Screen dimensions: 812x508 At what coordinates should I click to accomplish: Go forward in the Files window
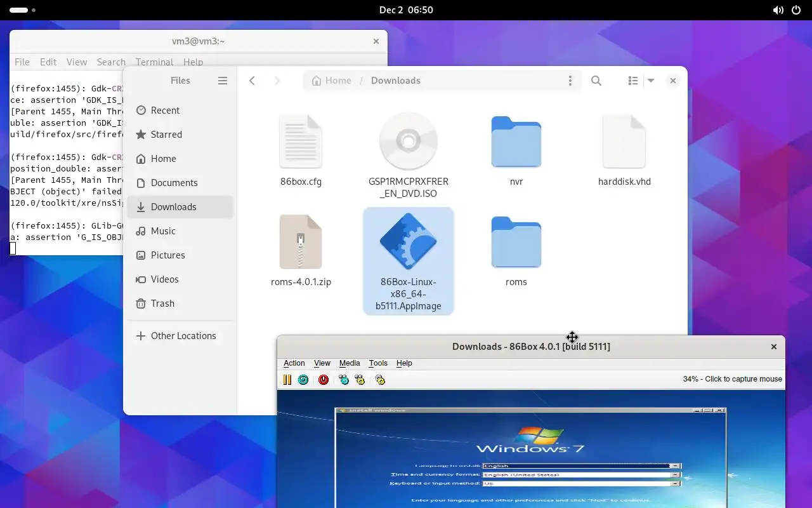[277, 81]
